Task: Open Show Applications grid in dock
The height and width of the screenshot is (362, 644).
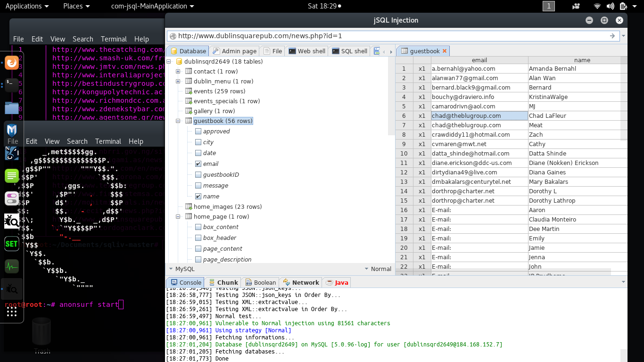Action: (12, 312)
